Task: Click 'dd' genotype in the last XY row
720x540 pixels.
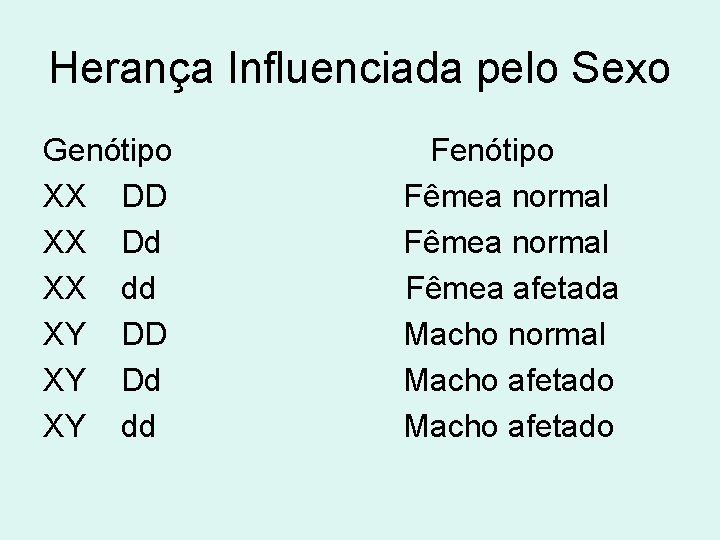Action: point(139,427)
